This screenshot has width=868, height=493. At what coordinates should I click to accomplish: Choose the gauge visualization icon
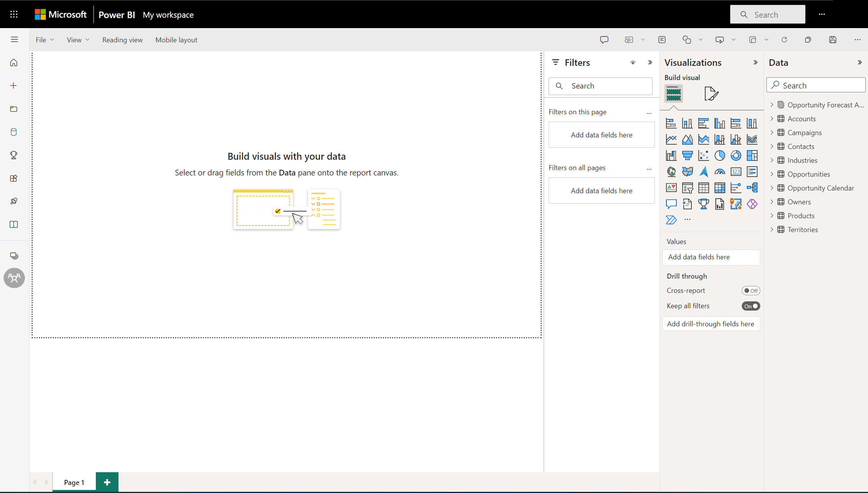click(719, 172)
